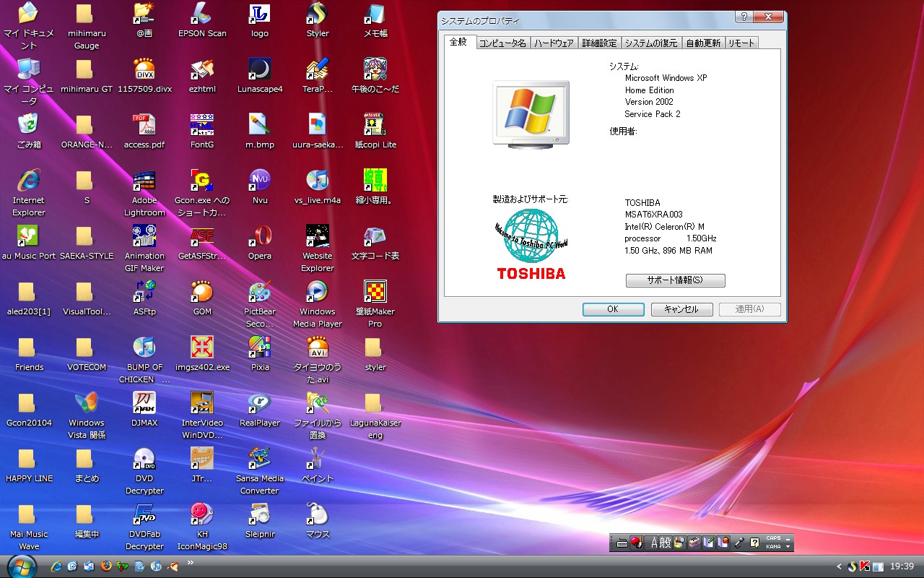Show hidden system tray icons
The image size is (924, 578).
pyautogui.click(x=839, y=566)
